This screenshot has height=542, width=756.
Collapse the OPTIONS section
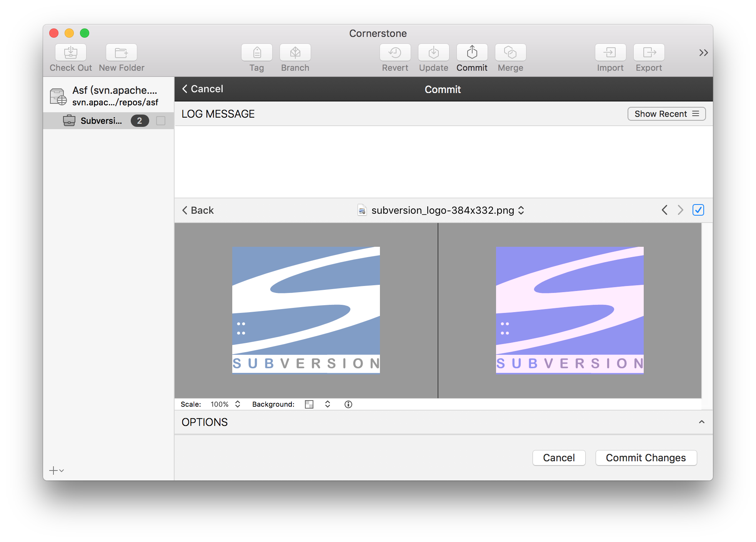tap(701, 422)
